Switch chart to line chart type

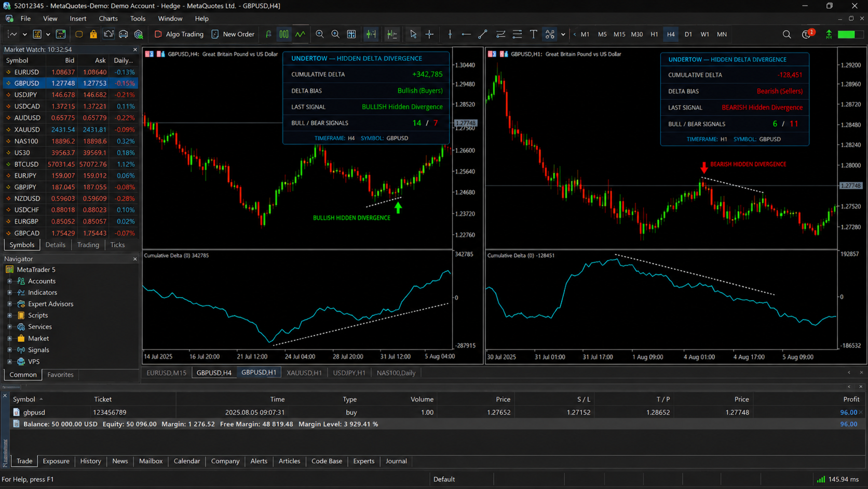pos(300,34)
